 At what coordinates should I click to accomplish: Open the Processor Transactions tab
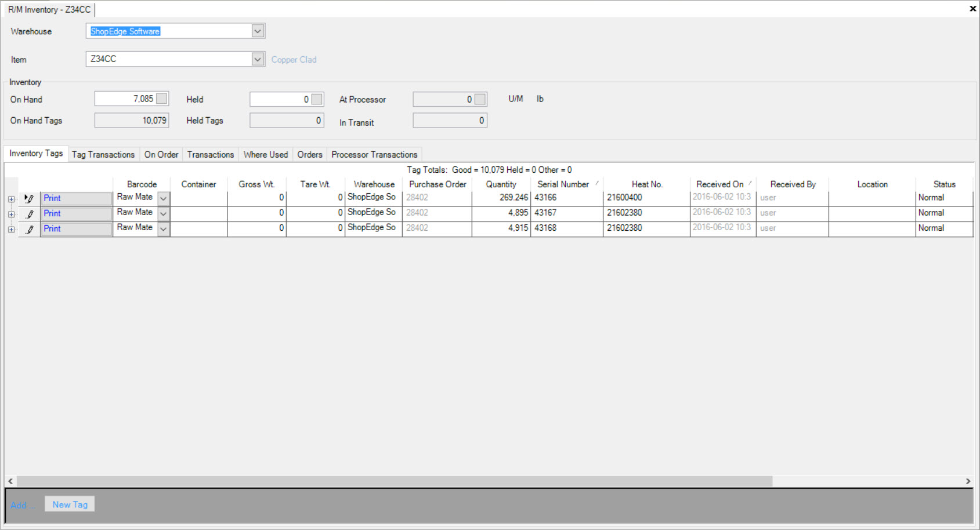click(x=374, y=154)
